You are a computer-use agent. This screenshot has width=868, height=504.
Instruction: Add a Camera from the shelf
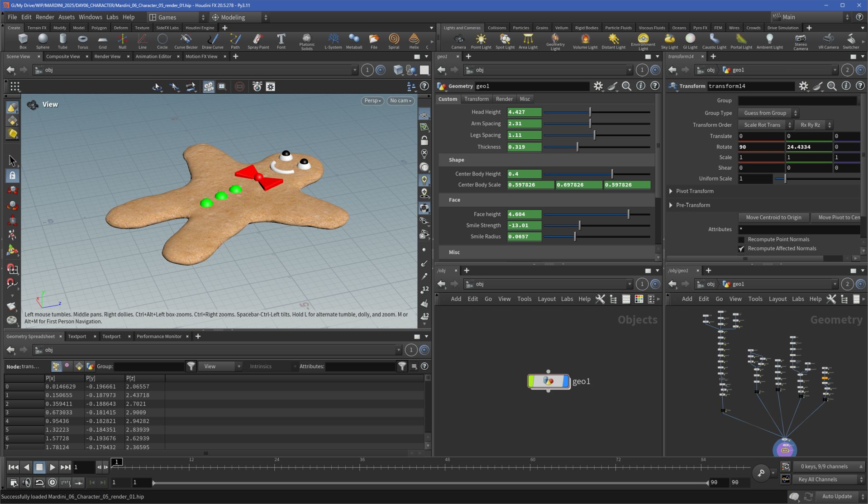pos(458,41)
